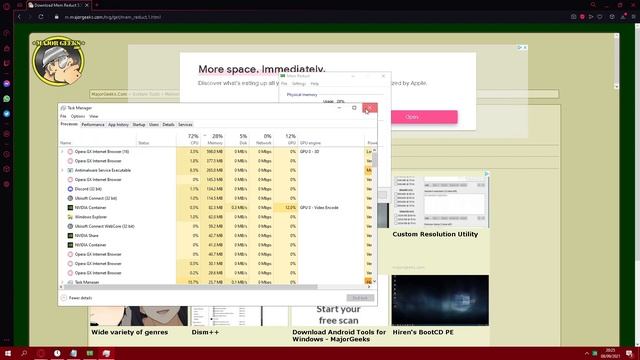Click the AdChoices icon on banner ad
The image size is (640, 360).
point(520,48)
